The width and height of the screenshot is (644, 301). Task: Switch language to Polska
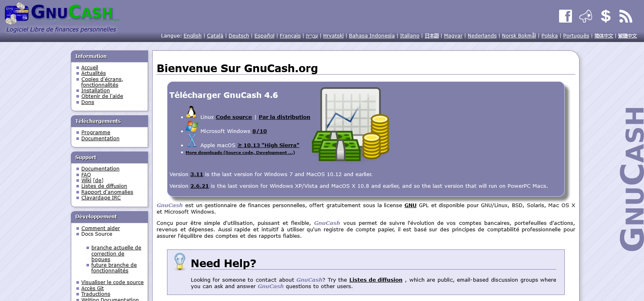click(x=549, y=36)
